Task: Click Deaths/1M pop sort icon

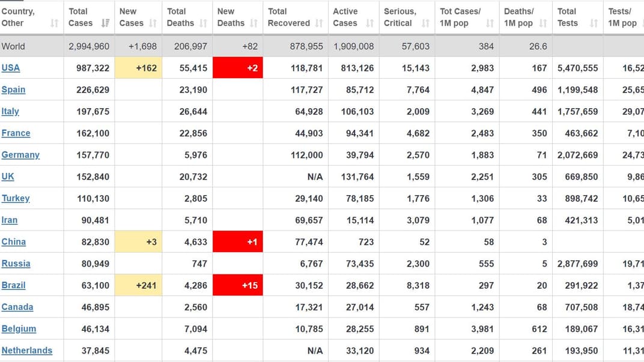Action: (x=543, y=23)
